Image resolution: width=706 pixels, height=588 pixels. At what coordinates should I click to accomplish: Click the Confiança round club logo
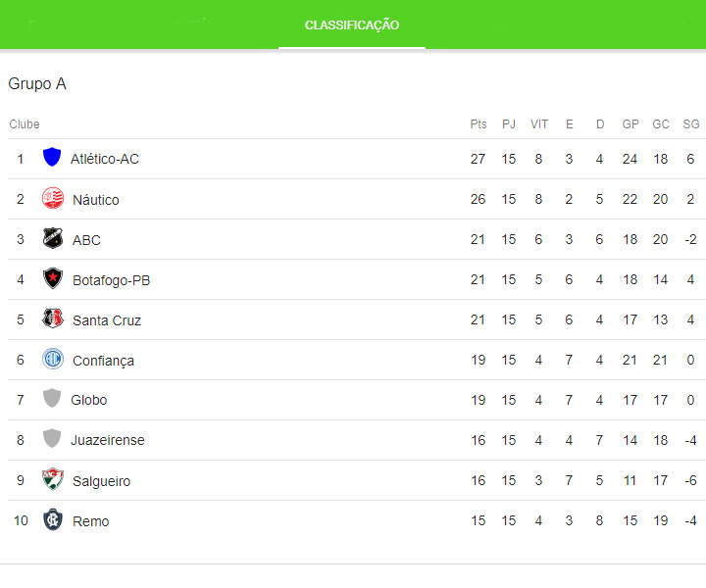(53, 360)
